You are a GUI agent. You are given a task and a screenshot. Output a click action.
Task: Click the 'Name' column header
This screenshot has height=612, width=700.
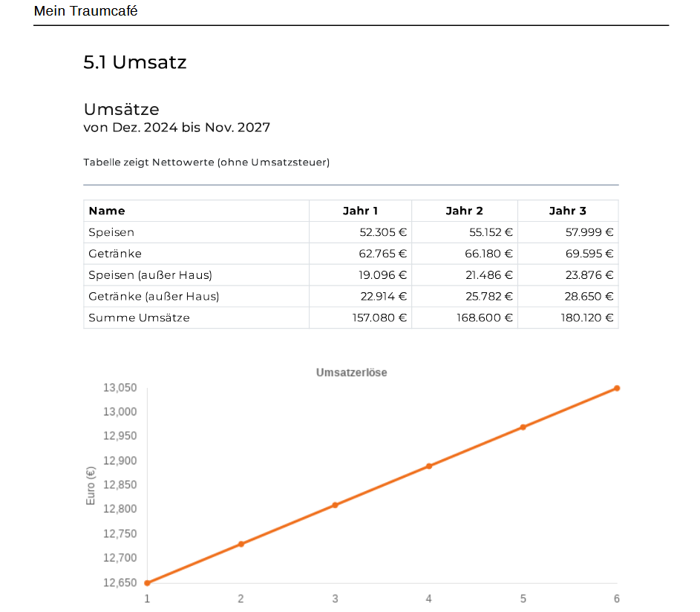(x=107, y=211)
